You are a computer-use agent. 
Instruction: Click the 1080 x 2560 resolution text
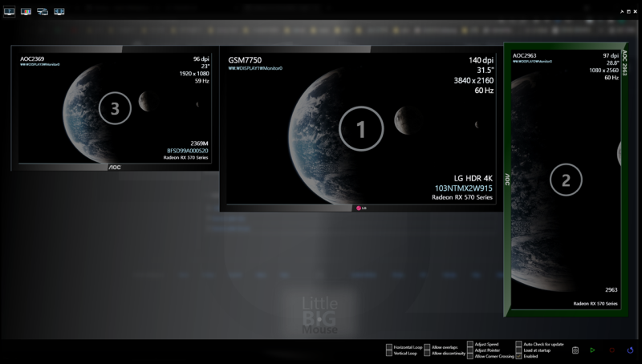click(604, 71)
